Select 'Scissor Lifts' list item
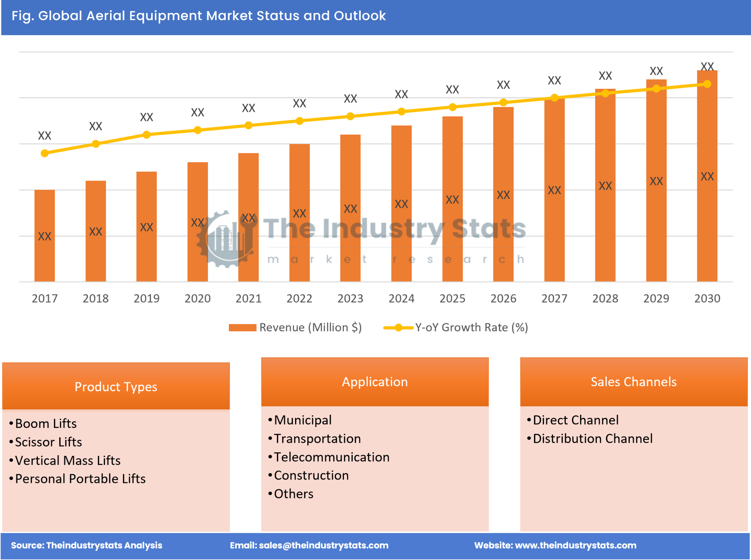The image size is (751, 560). pos(49,442)
